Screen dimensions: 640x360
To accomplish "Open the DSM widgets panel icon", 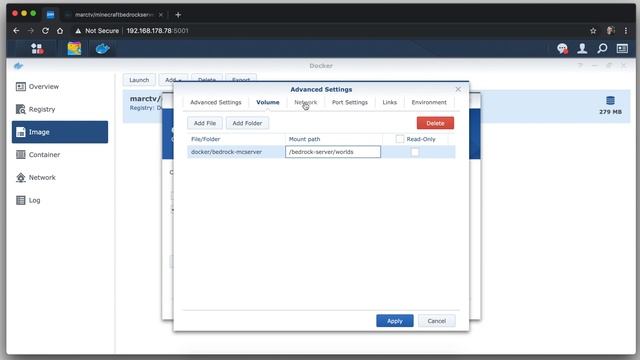I will (x=622, y=49).
